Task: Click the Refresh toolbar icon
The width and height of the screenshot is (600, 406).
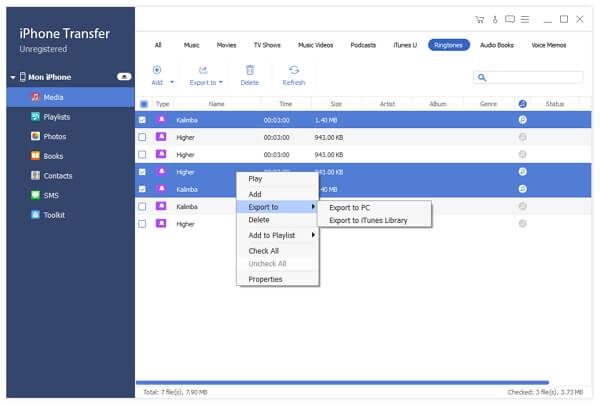Action: [294, 70]
